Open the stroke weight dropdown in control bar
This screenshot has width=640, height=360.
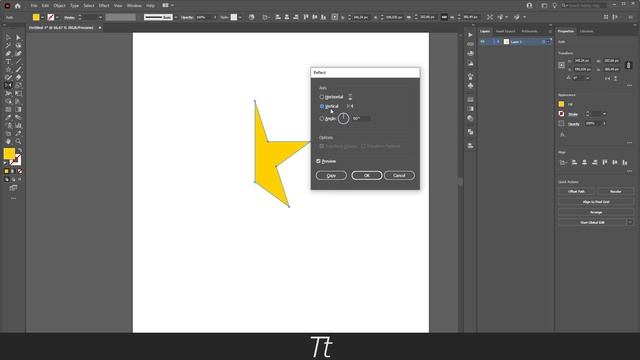tap(100, 17)
